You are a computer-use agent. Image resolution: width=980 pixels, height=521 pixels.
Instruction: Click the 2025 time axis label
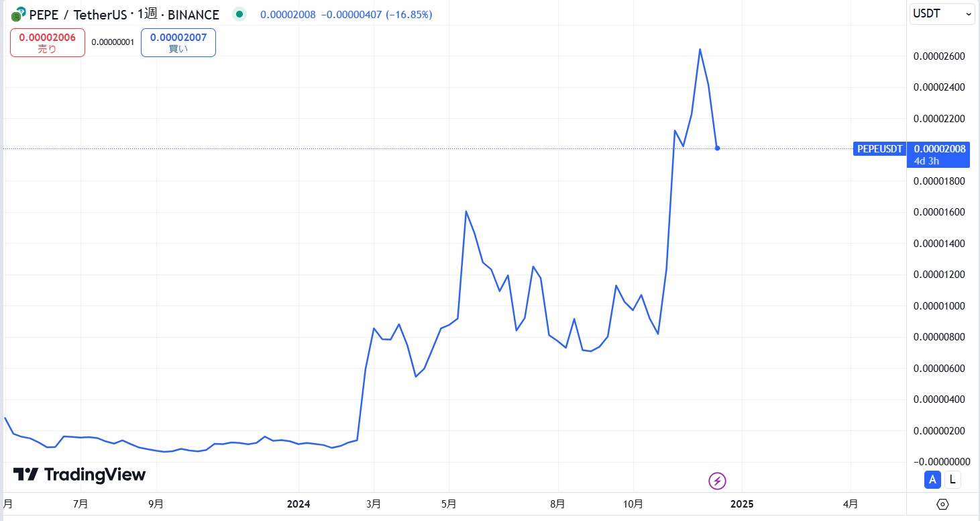(743, 504)
